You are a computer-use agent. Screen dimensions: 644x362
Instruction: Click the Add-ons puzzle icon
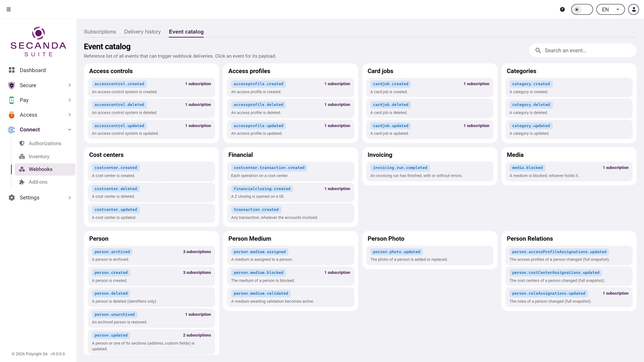point(22,182)
